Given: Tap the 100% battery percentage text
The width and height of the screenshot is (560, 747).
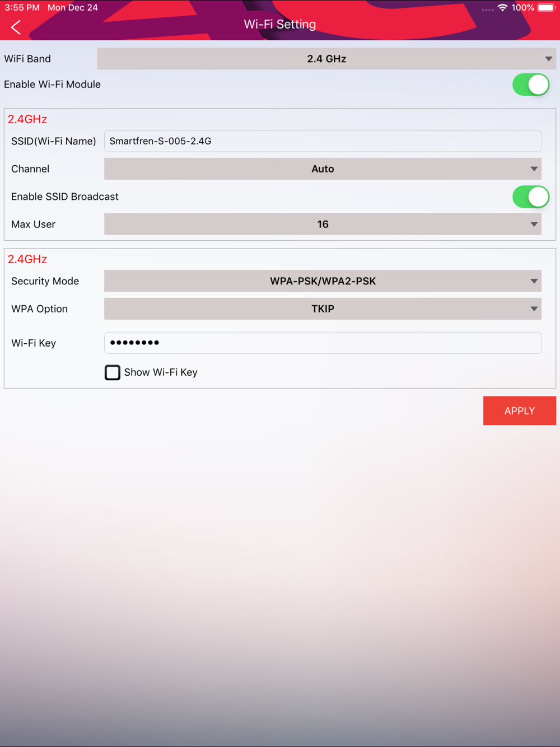Looking at the screenshot, I should [522, 8].
